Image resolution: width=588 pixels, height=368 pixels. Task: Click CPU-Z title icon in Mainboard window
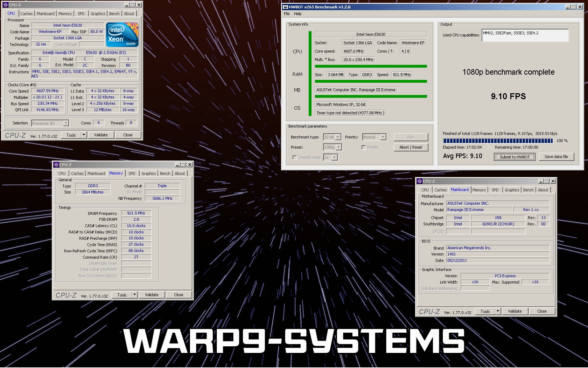point(419,181)
